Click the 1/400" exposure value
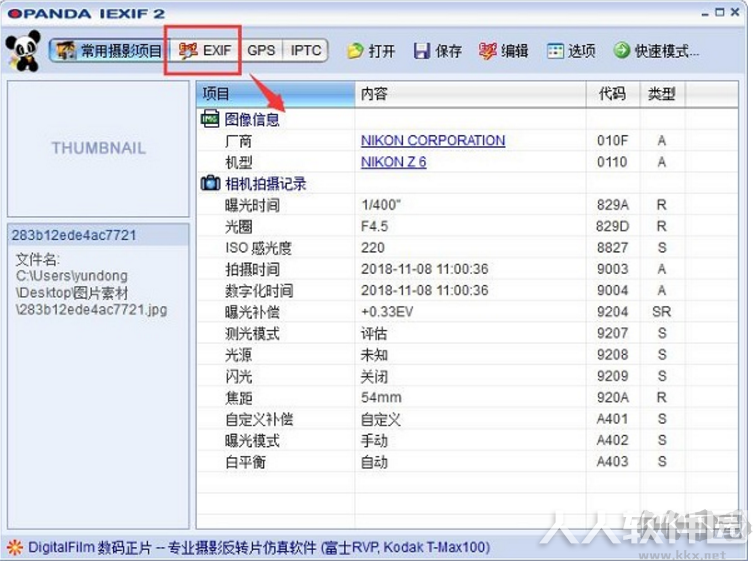The image size is (753, 562). 381,205
